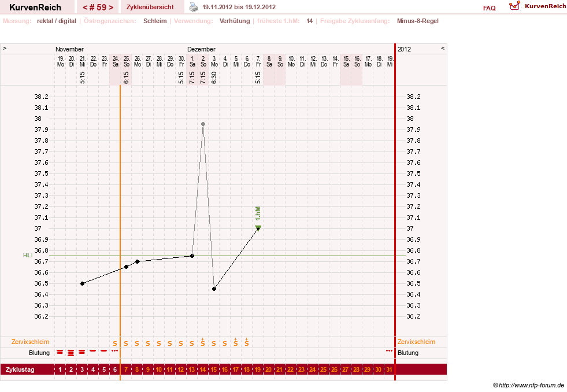Click the Schleim estrogen sign setting
Viewport: 567px width, 392px height.
click(155, 21)
